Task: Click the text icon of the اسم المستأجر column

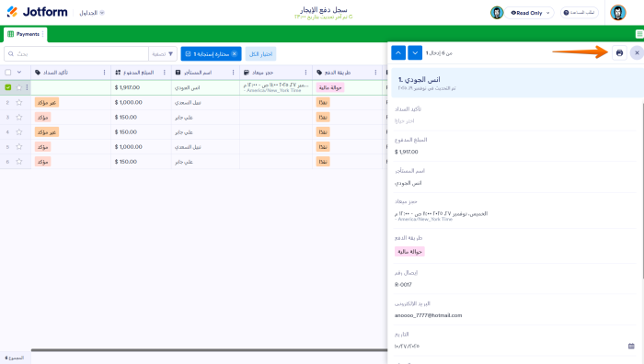Action: point(178,73)
